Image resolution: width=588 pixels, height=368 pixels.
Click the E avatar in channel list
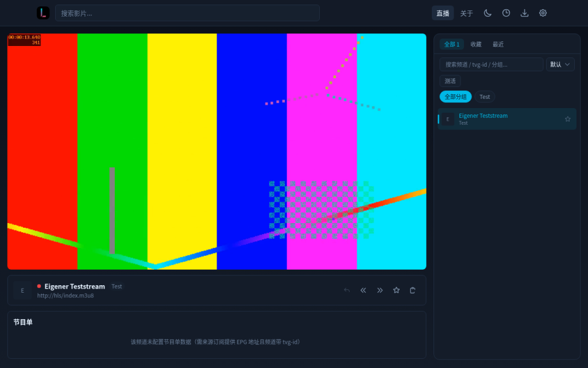pos(447,119)
